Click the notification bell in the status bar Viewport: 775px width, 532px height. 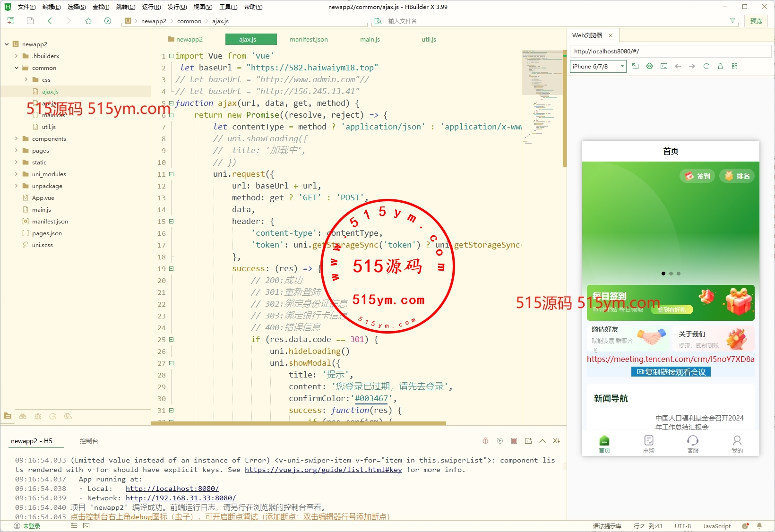[759, 526]
